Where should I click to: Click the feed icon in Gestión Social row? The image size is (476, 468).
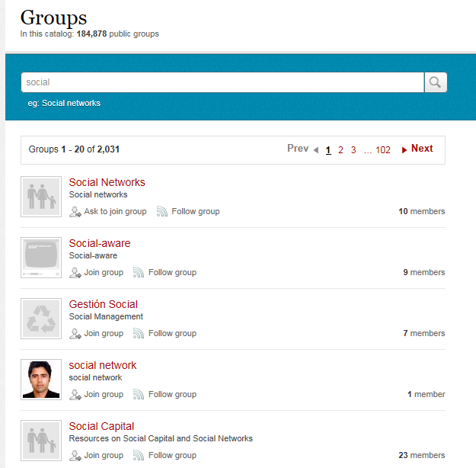(139, 334)
